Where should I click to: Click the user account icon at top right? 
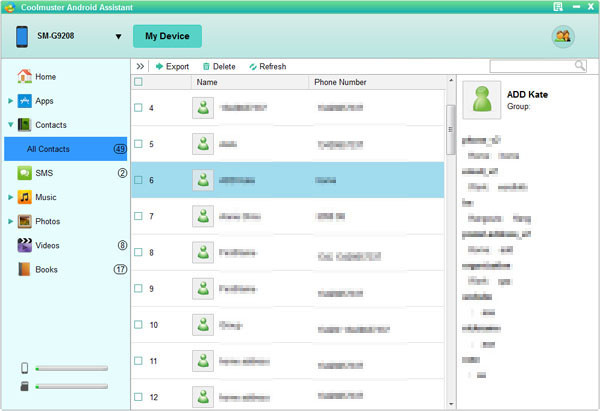click(x=563, y=36)
